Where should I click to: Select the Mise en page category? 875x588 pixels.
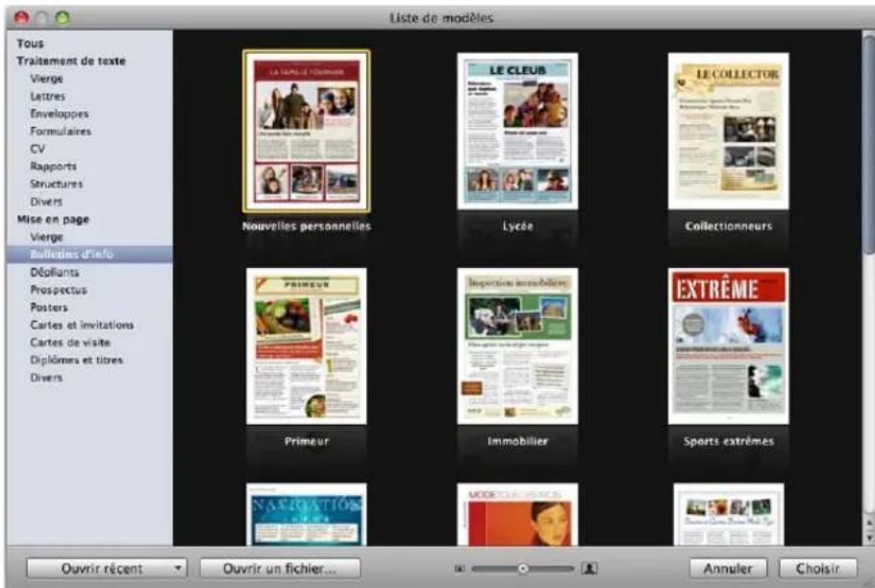pos(53,219)
